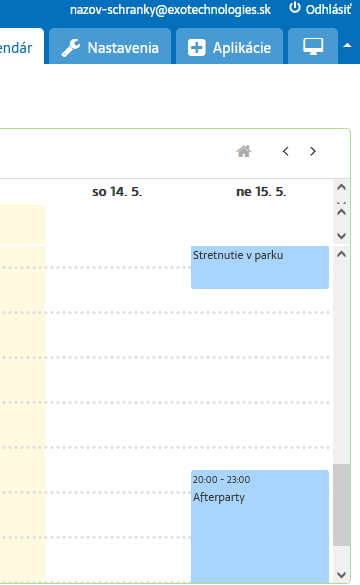Collapse the header with the white triangle
This screenshot has height=585, width=360.
pyautogui.click(x=347, y=46)
